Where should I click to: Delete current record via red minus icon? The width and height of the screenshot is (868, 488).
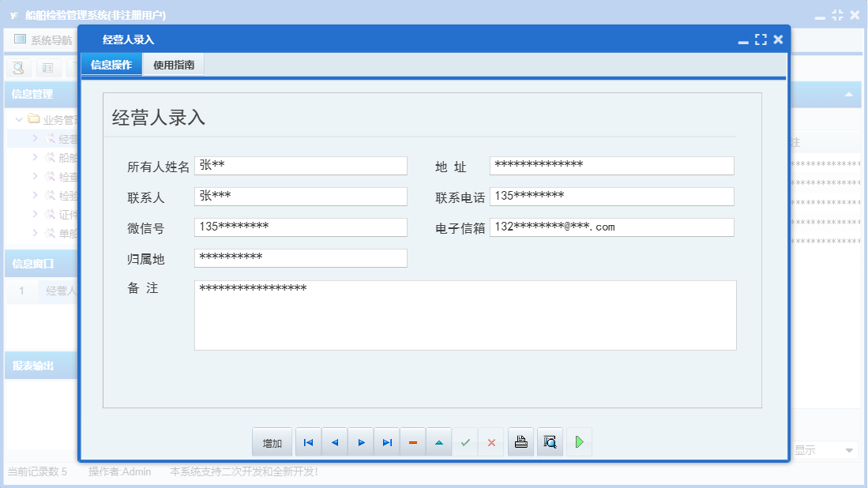(412, 441)
